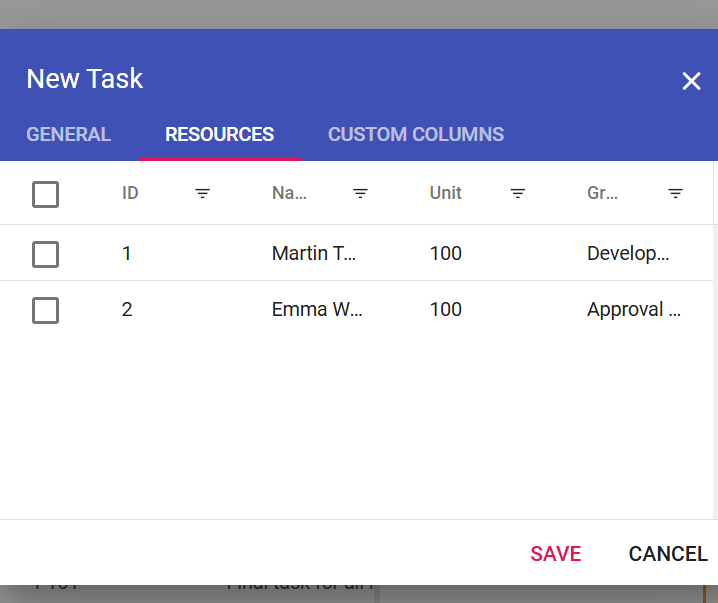This screenshot has width=718, height=603.
Task: Open the Group column filter icon
Action: coord(676,194)
